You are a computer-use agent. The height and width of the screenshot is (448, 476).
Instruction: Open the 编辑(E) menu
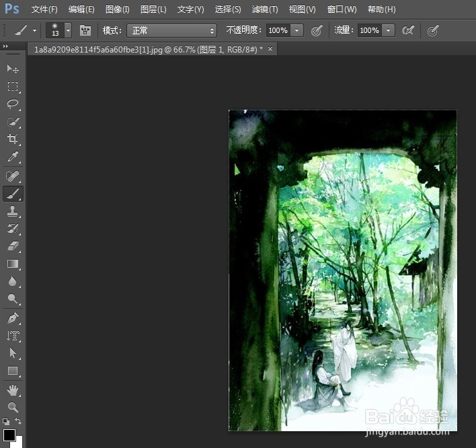[81, 9]
